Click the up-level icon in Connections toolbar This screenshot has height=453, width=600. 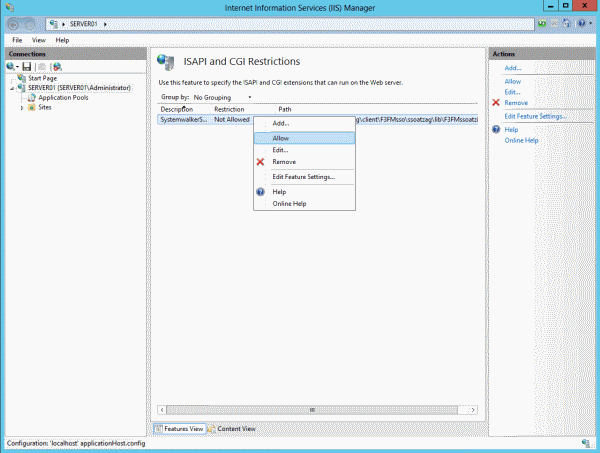tap(42, 67)
